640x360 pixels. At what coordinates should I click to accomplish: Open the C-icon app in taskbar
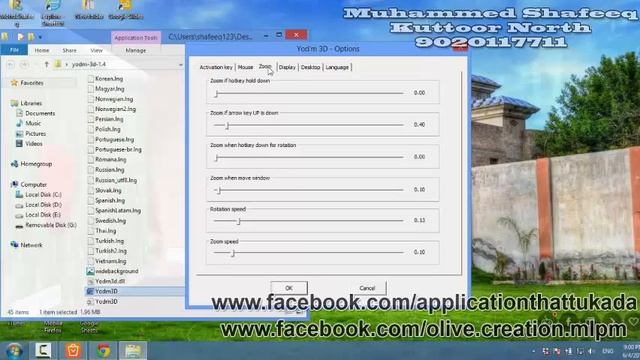click(43, 351)
